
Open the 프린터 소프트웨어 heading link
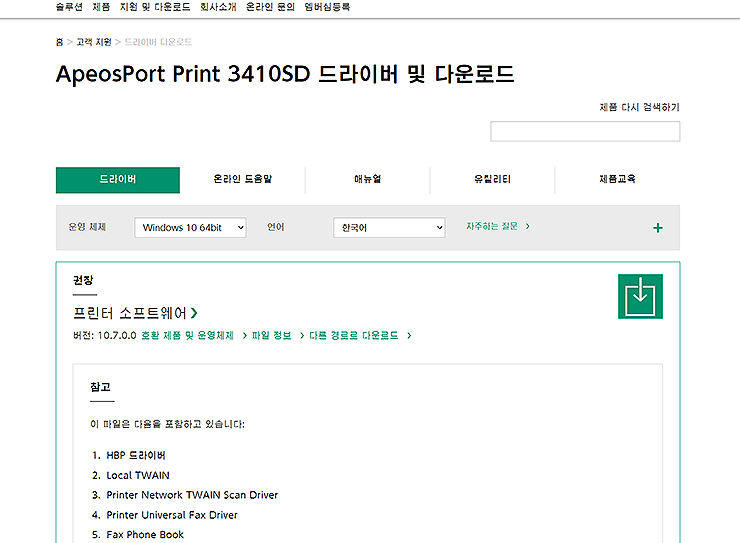point(130,313)
